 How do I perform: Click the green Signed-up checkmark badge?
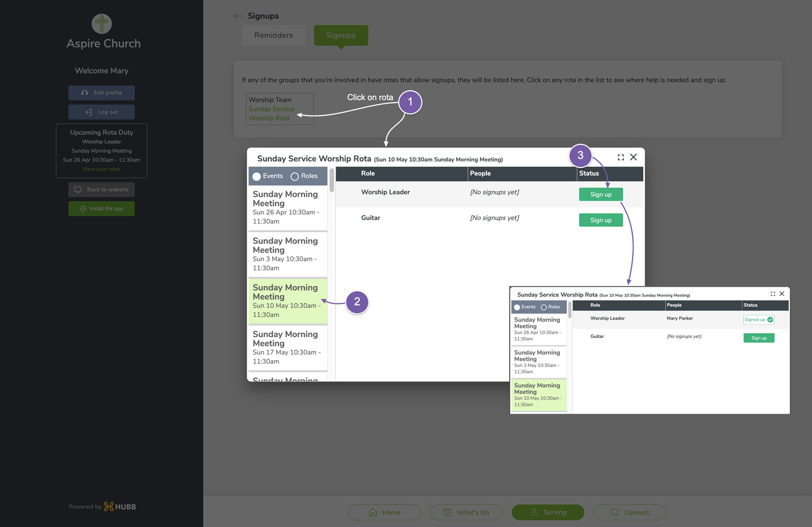point(759,320)
